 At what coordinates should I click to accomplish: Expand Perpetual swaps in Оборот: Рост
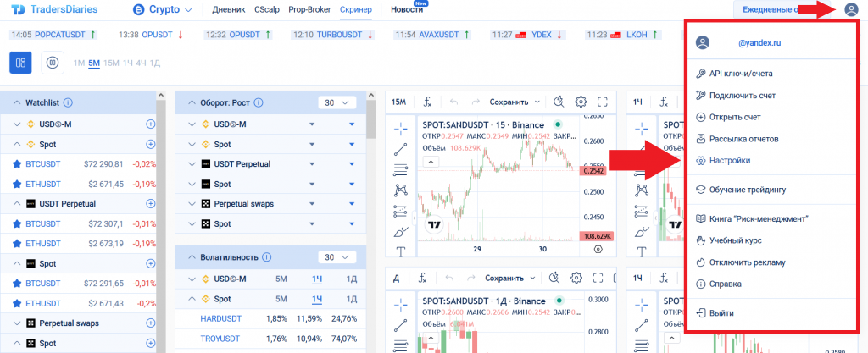(192, 204)
